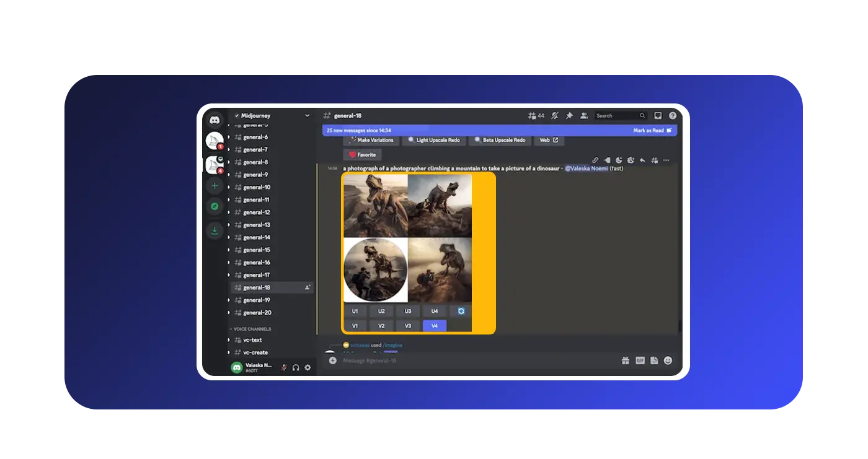Open the emoji picker smiley icon
868x459 pixels.
(668, 361)
